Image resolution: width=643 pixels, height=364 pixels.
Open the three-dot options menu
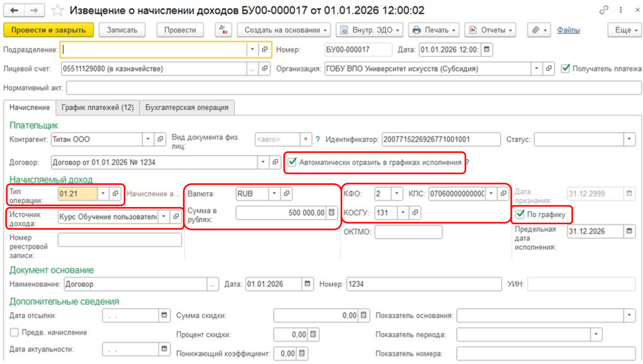[x=621, y=10]
